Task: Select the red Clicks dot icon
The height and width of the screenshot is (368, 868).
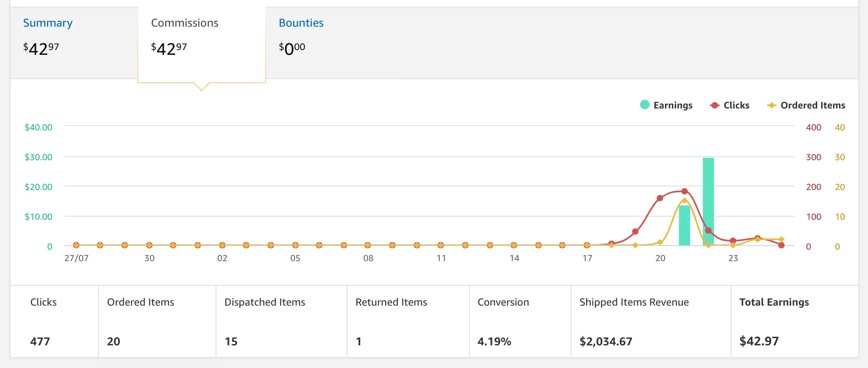Action: pos(714,105)
